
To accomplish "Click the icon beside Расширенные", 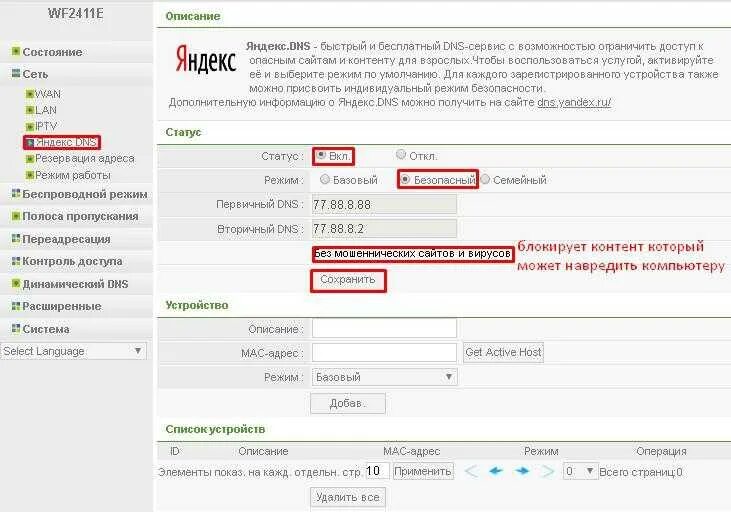I will (16, 305).
